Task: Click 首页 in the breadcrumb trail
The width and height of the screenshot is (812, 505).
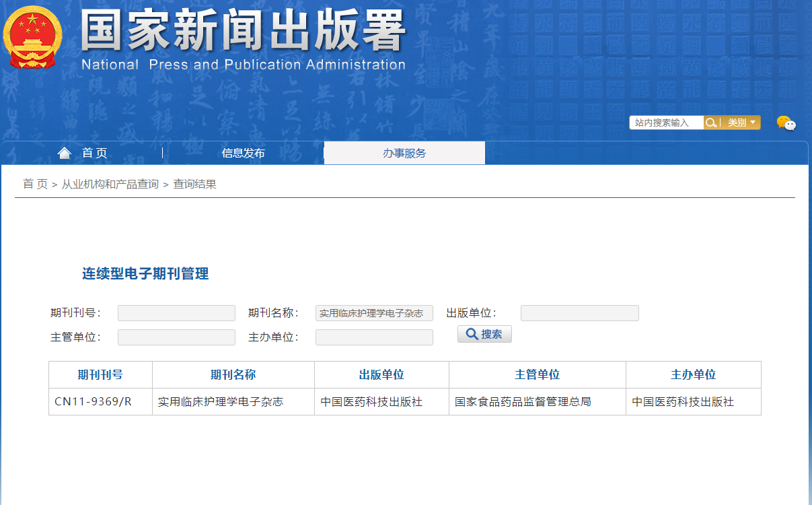Action: (x=35, y=184)
